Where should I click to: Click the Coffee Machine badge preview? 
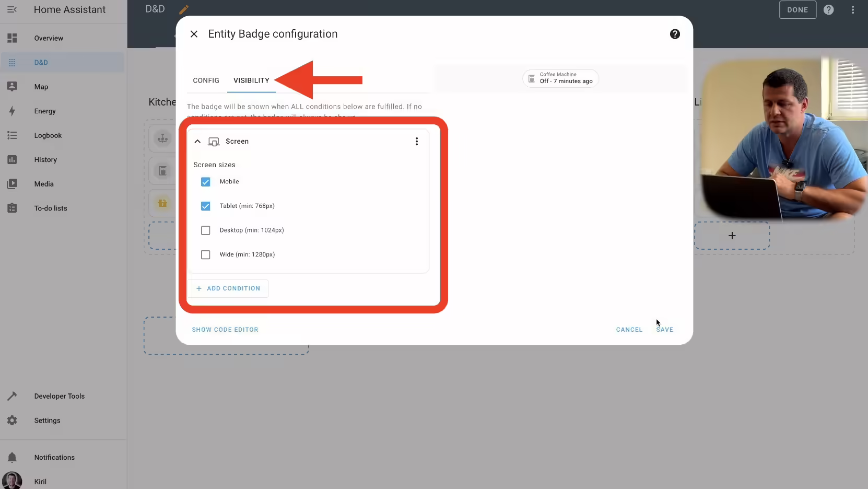561,78
